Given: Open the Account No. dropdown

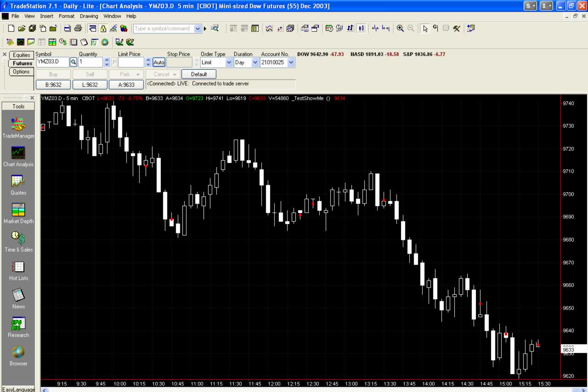Looking at the screenshot, I should (x=291, y=62).
